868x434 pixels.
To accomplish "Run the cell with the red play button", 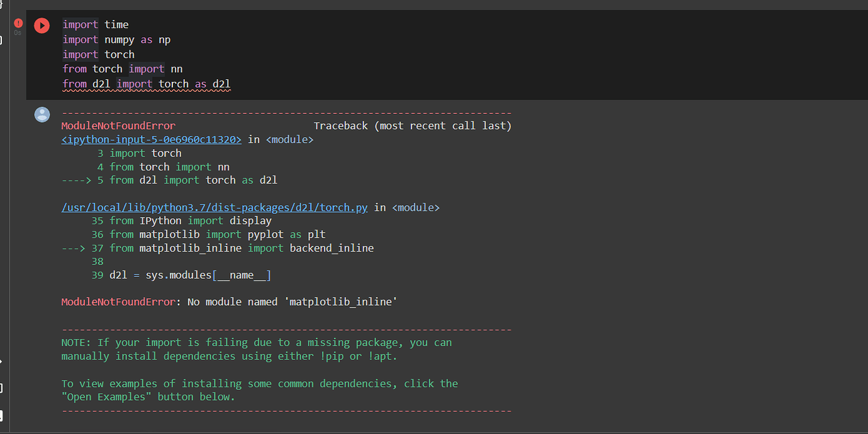I will [42, 25].
